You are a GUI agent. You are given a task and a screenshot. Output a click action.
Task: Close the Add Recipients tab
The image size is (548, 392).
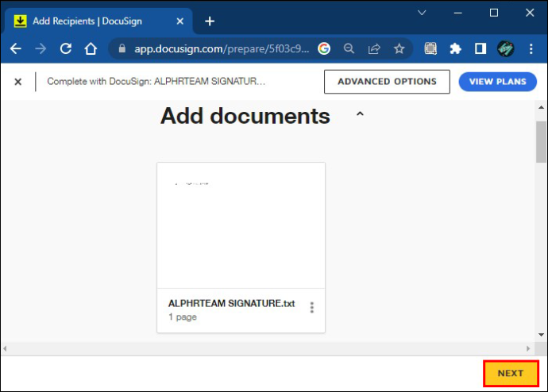point(180,21)
